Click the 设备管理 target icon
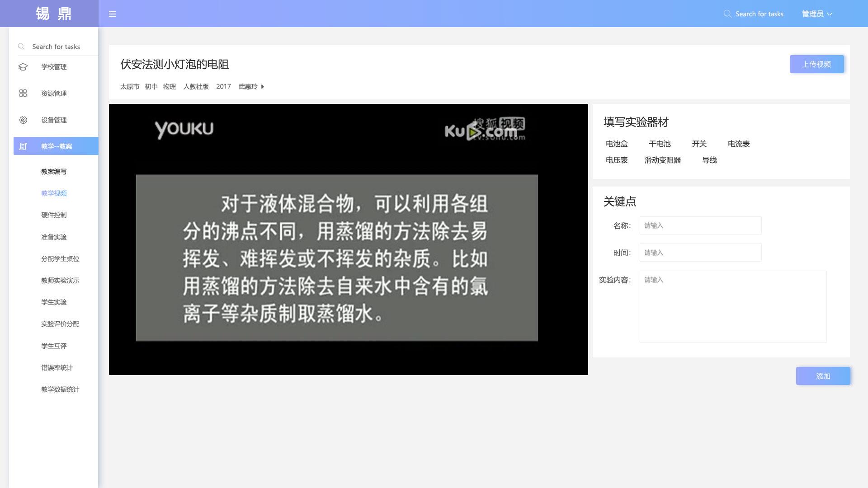Screen dimensions: 868x488 point(23,120)
